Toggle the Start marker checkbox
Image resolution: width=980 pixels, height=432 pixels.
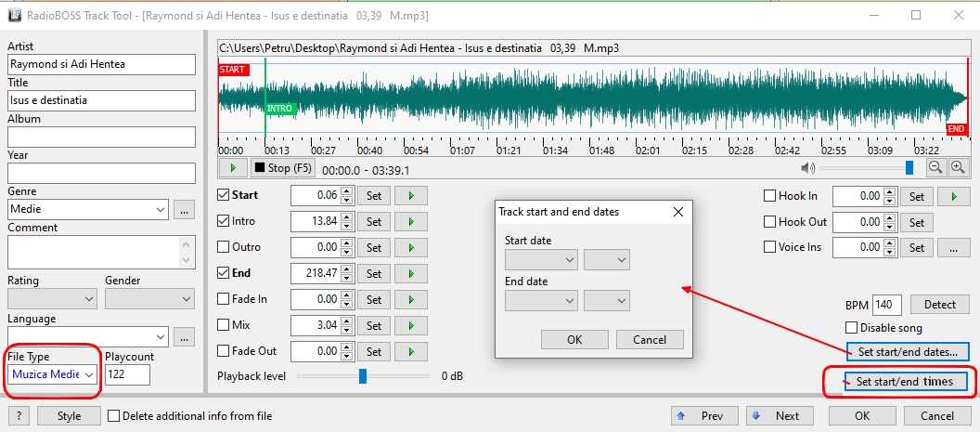(223, 195)
